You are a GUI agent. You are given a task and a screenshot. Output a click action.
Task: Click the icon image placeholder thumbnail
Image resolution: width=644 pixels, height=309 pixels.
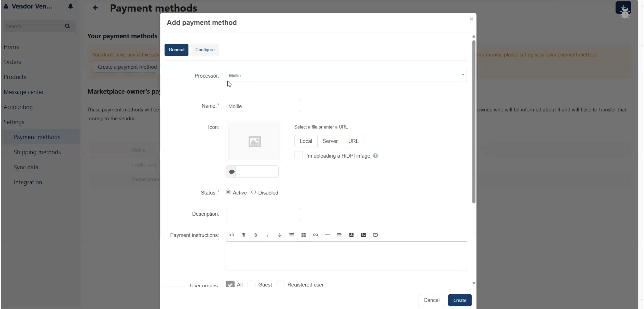(254, 142)
